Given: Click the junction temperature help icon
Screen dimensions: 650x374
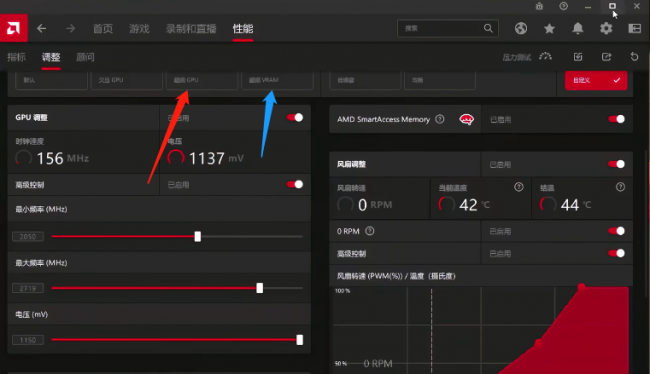Looking at the screenshot, I should click(620, 187).
